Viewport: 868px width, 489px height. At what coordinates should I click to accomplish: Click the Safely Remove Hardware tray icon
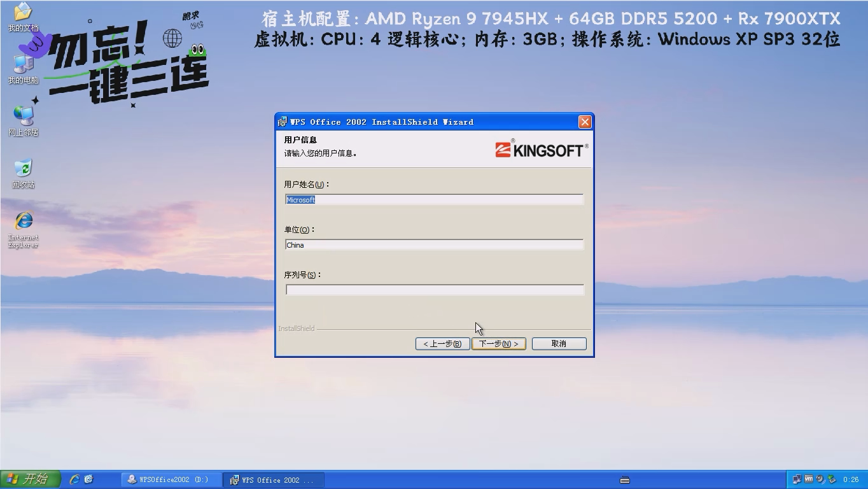coord(832,479)
